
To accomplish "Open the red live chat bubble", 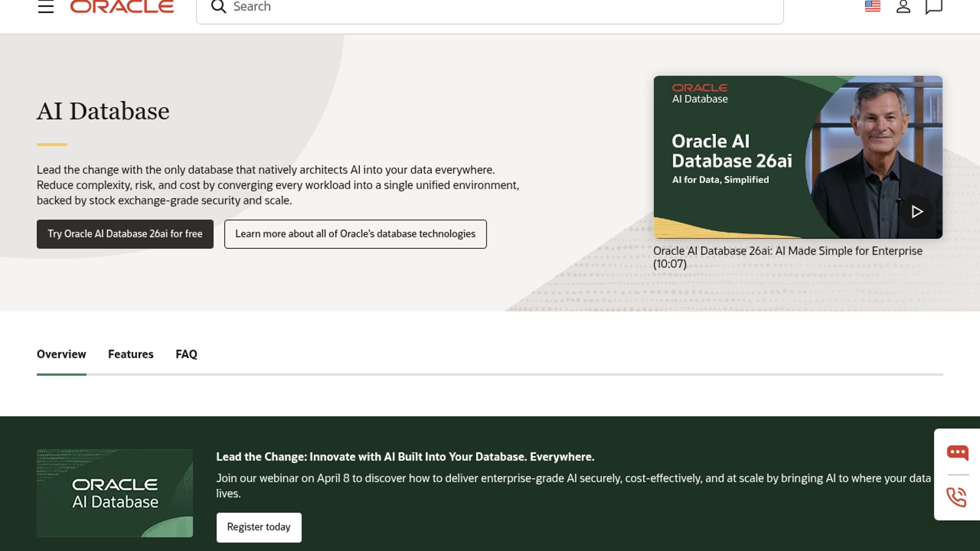I will tap(957, 453).
